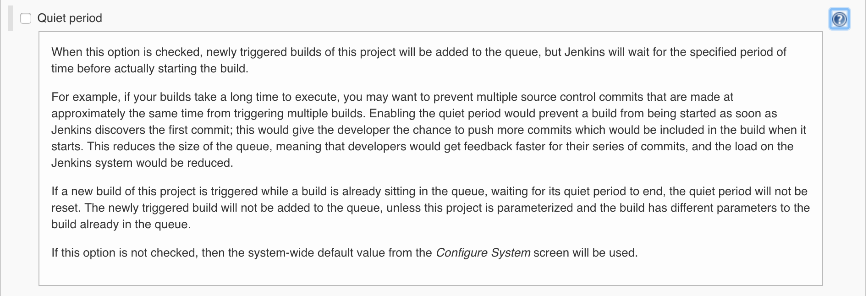Click the paragraph starting "If a new build"
Screen dimensions: 868x296
point(430,208)
